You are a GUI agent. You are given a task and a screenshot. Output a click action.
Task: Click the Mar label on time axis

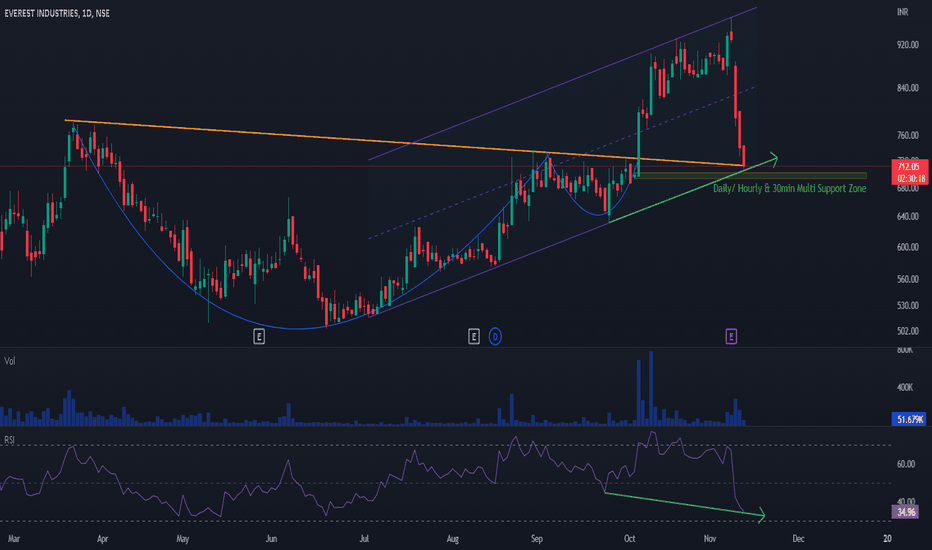14,539
